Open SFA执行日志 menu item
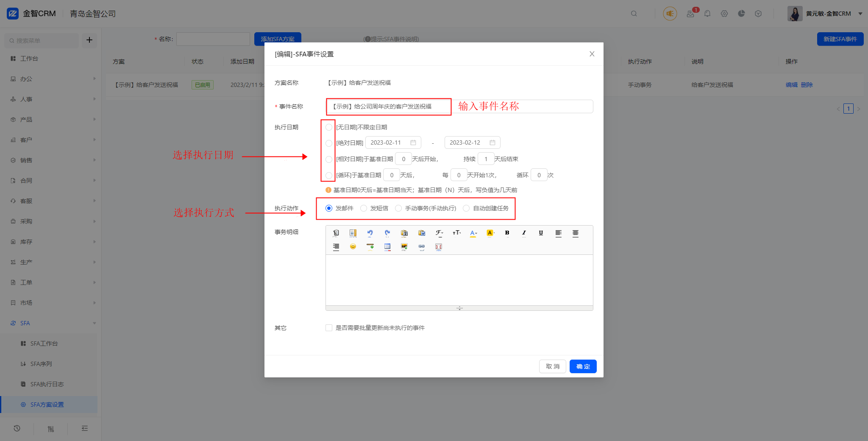Viewport: 868px width, 441px height. (47, 384)
